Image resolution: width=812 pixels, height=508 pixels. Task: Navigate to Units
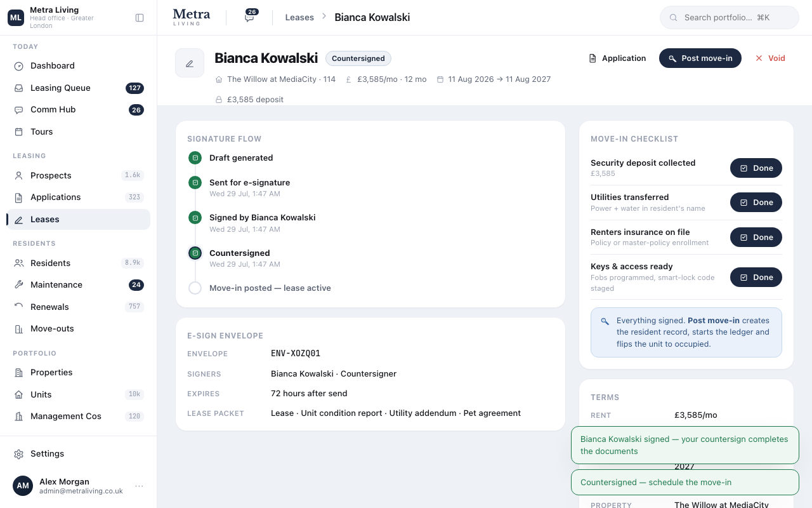[79, 395]
